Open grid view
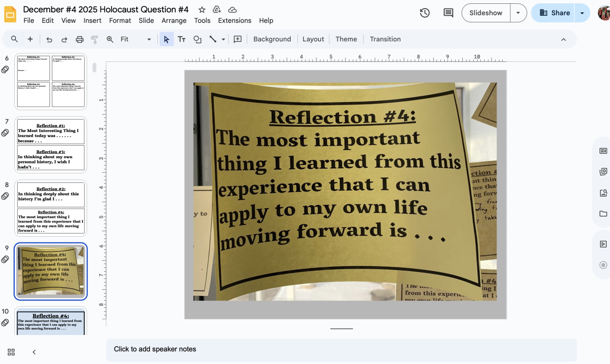The height and width of the screenshot is (364, 610). pyautogui.click(x=11, y=352)
